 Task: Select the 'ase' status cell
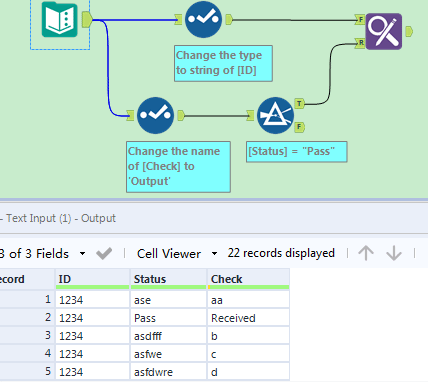pyautogui.click(x=168, y=300)
